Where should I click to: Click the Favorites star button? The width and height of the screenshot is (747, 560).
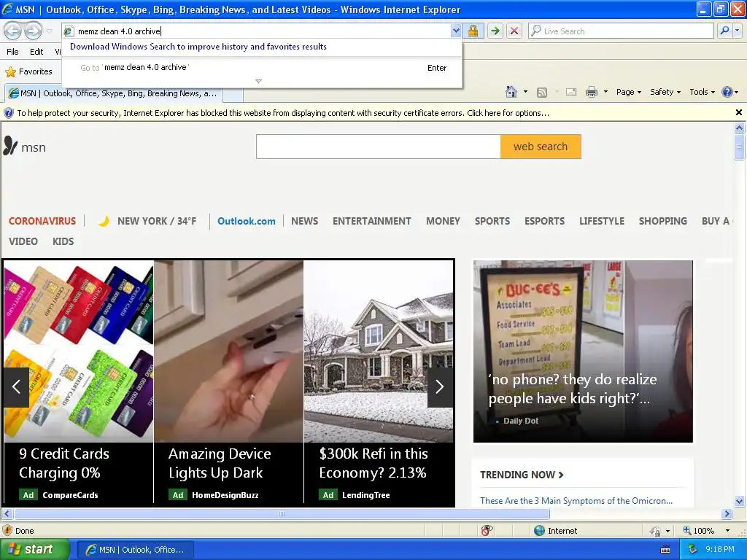[28, 71]
